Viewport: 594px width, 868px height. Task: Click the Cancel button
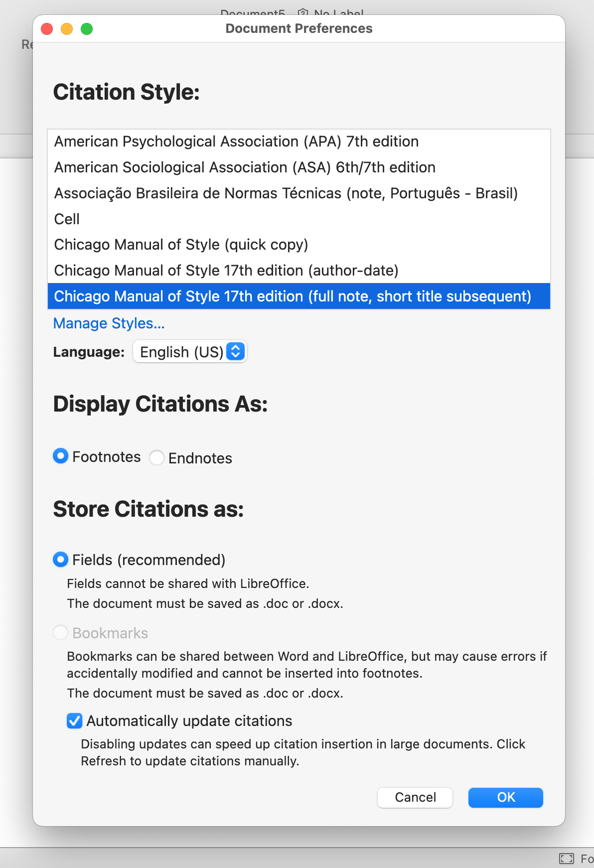pos(415,797)
